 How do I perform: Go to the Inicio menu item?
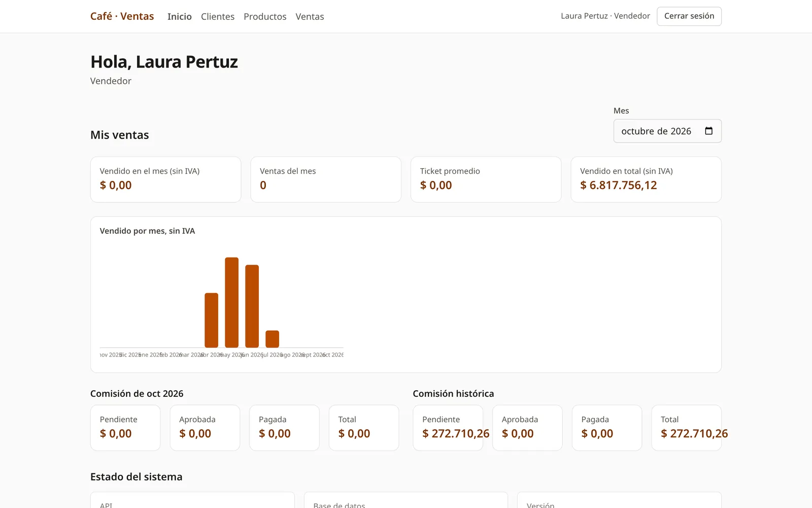180,17
